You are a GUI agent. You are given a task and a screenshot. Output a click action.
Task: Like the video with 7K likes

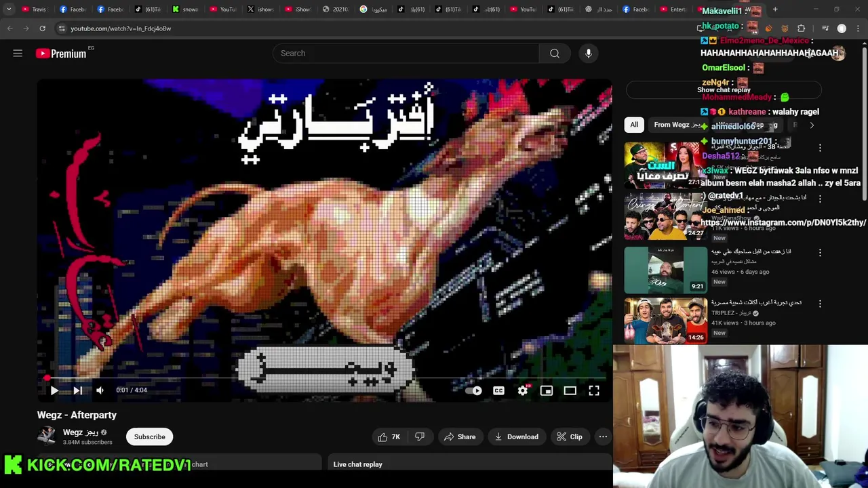tap(389, 437)
